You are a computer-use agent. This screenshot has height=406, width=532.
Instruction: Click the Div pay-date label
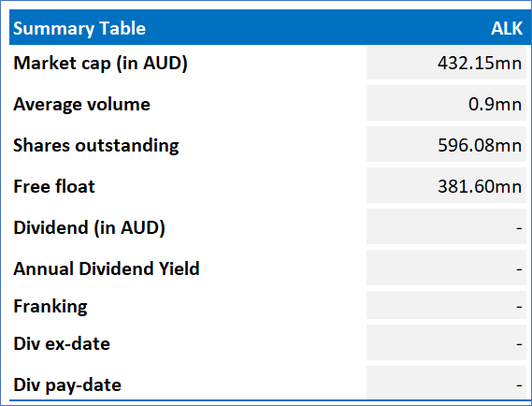[x=67, y=385]
